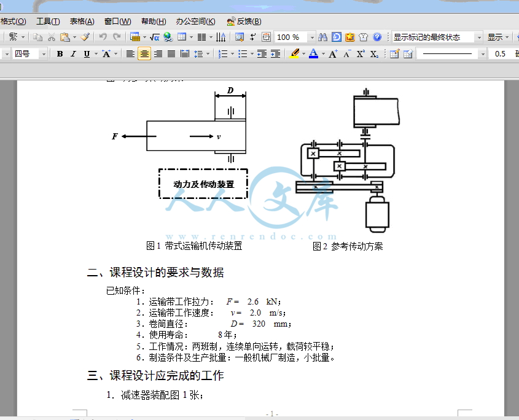This screenshot has width=519, height=420.
Task: Click the Increase Font Size A+ icon
Action: 333,54
